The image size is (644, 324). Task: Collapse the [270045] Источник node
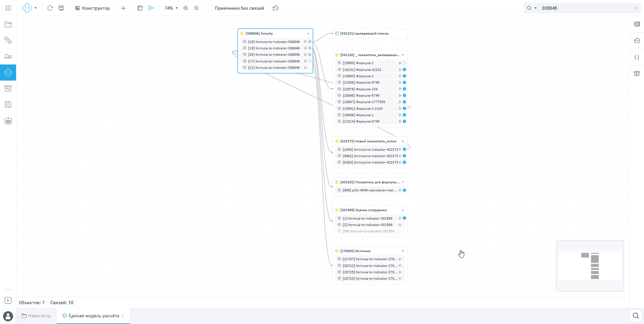click(403, 251)
